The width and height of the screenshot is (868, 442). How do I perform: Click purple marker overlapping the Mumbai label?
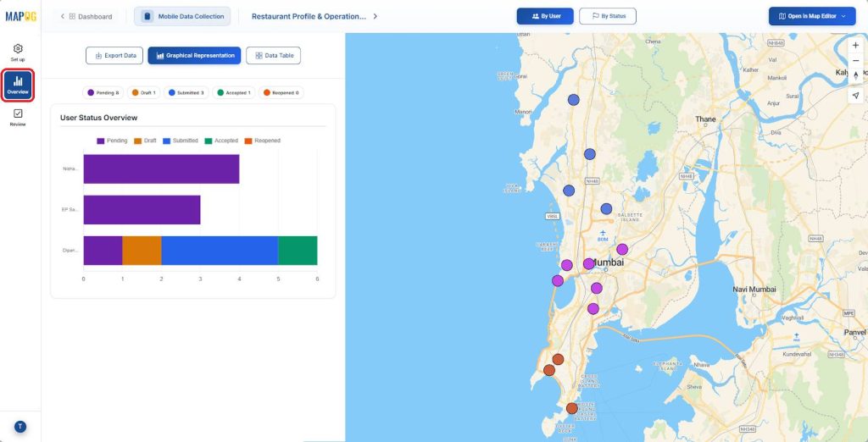pyautogui.click(x=588, y=264)
